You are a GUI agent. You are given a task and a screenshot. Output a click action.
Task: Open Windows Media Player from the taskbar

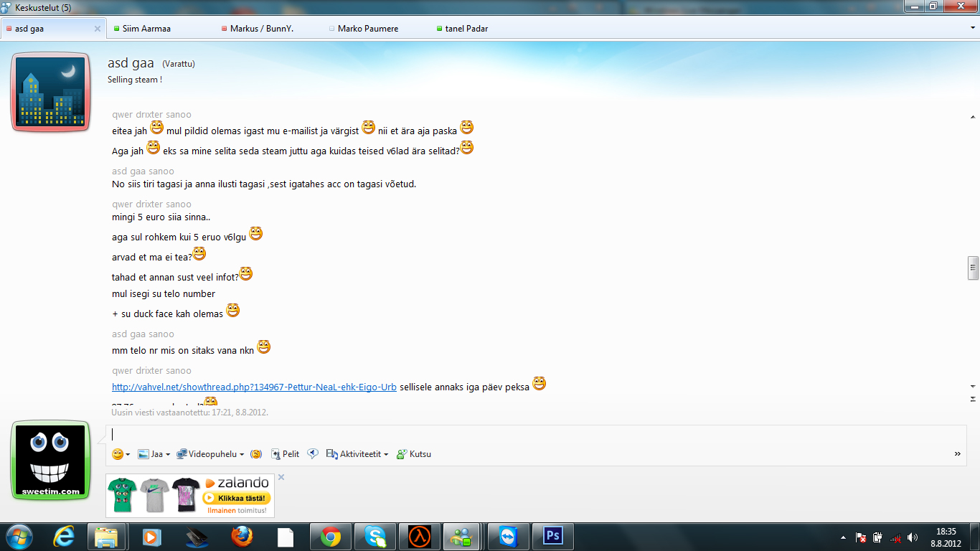coord(151,537)
